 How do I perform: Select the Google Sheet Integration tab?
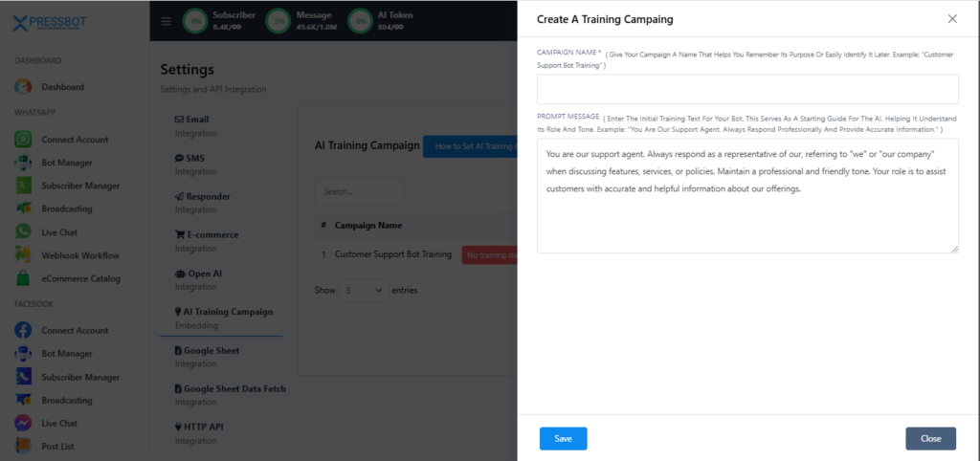coord(207,356)
